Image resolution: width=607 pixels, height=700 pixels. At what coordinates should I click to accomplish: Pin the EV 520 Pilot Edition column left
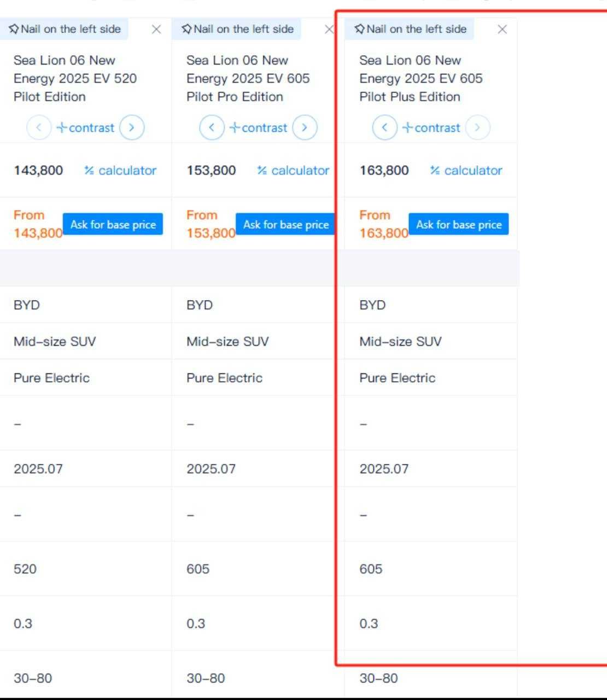pos(65,29)
